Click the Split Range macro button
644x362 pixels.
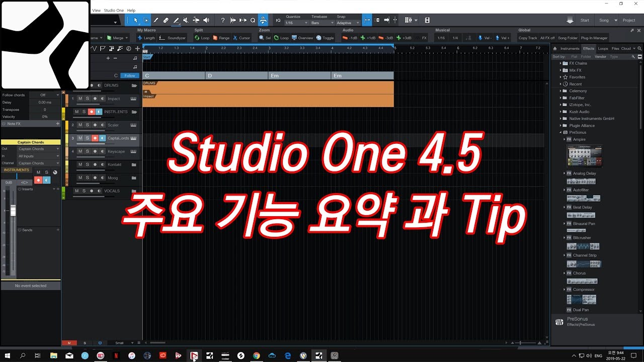[x=221, y=38]
